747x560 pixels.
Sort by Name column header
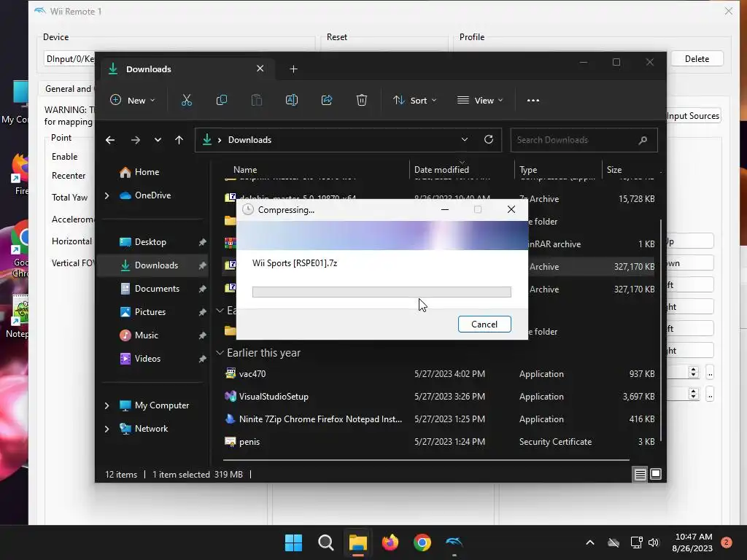[245, 169]
